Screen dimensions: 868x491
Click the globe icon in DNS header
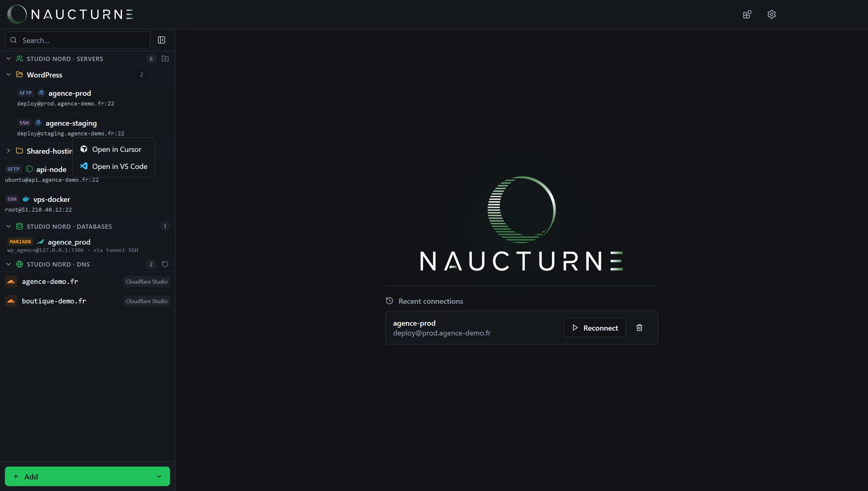pyautogui.click(x=20, y=264)
